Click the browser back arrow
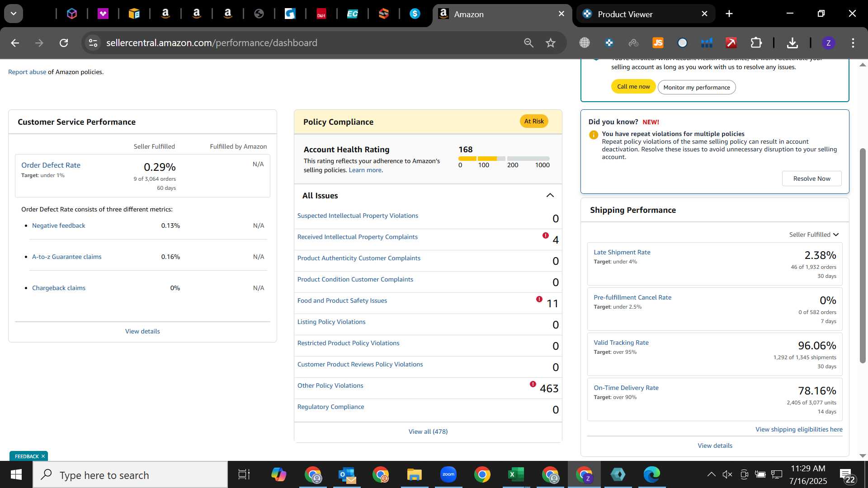868x488 pixels. click(x=15, y=43)
